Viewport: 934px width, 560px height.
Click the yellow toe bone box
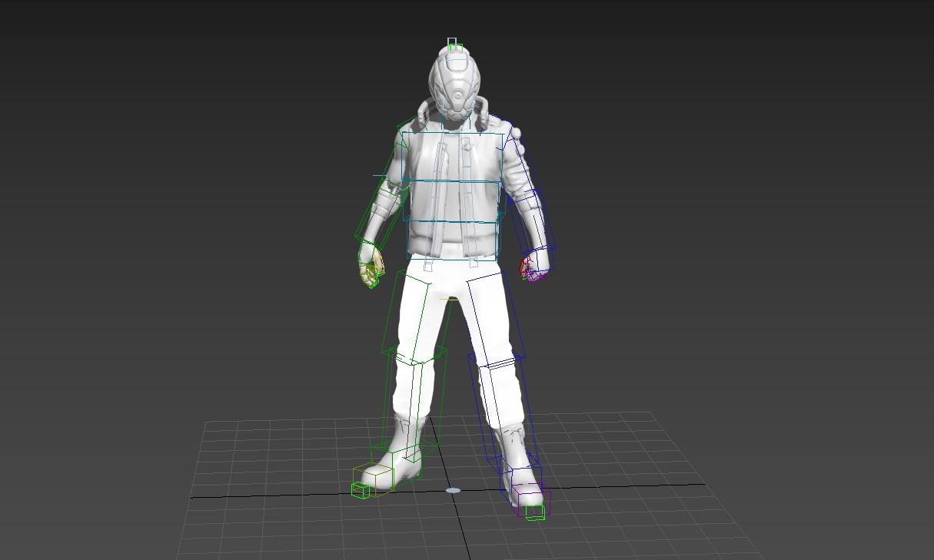click(x=373, y=478)
